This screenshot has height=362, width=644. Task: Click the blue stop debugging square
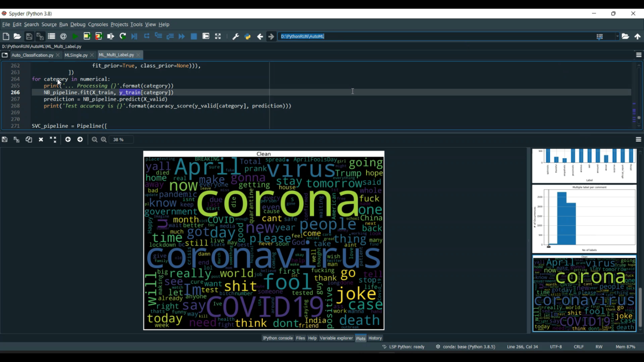(194, 36)
